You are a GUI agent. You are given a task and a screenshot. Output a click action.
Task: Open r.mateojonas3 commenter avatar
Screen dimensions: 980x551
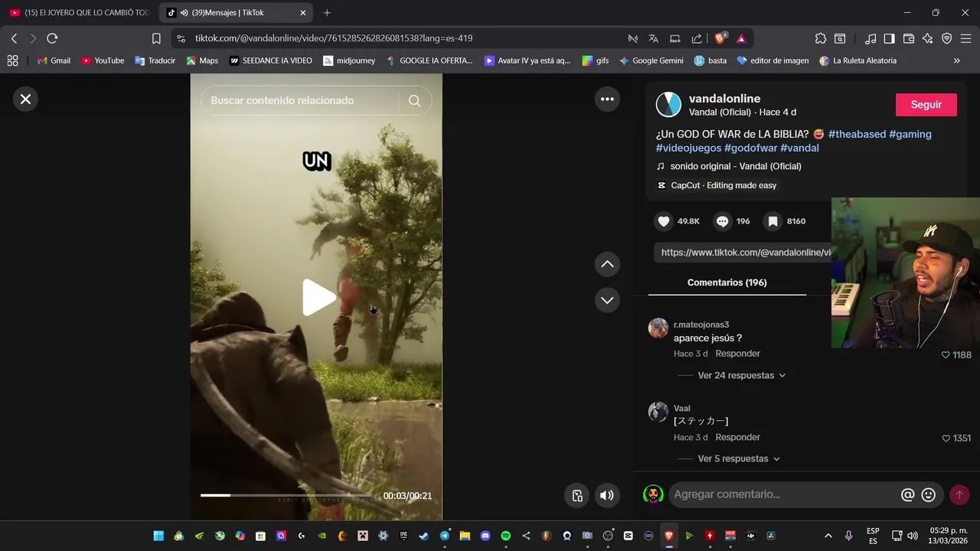tap(658, 328)
